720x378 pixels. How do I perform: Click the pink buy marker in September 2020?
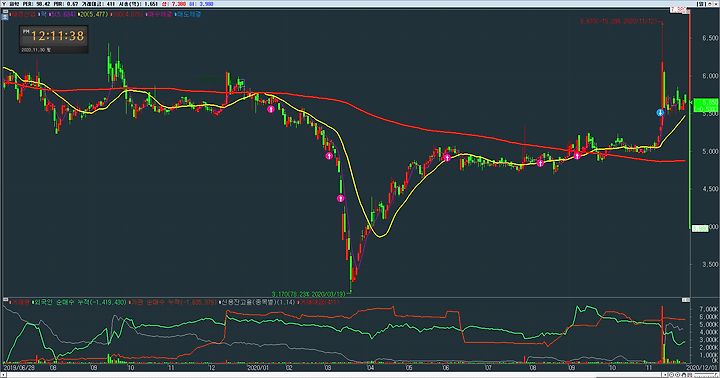tap(578, 156)
